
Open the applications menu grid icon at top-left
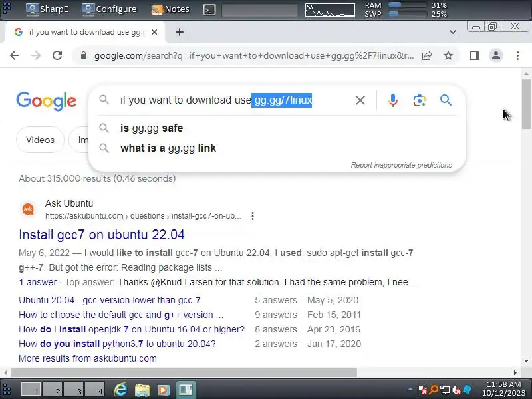(x=7, y=7)
